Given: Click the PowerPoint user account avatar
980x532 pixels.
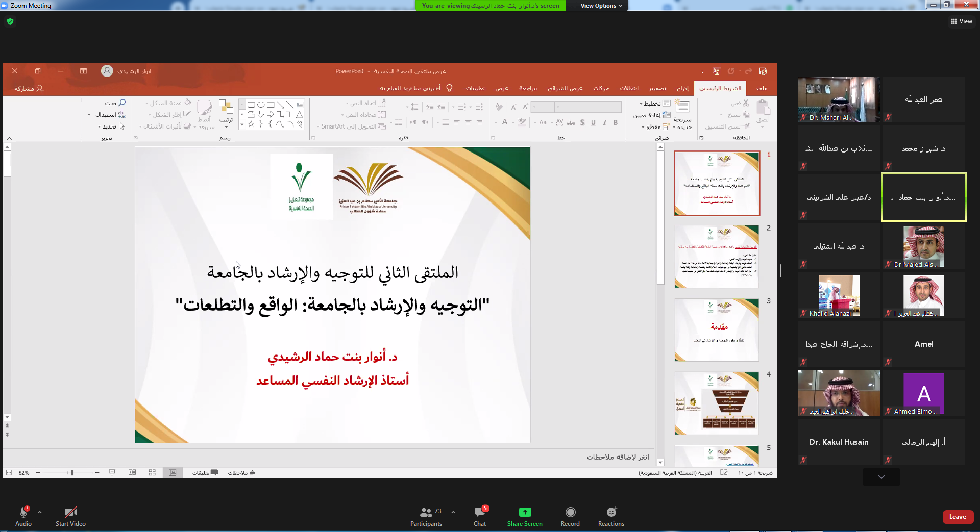Looking at the screenshot, I should (107, 71).
